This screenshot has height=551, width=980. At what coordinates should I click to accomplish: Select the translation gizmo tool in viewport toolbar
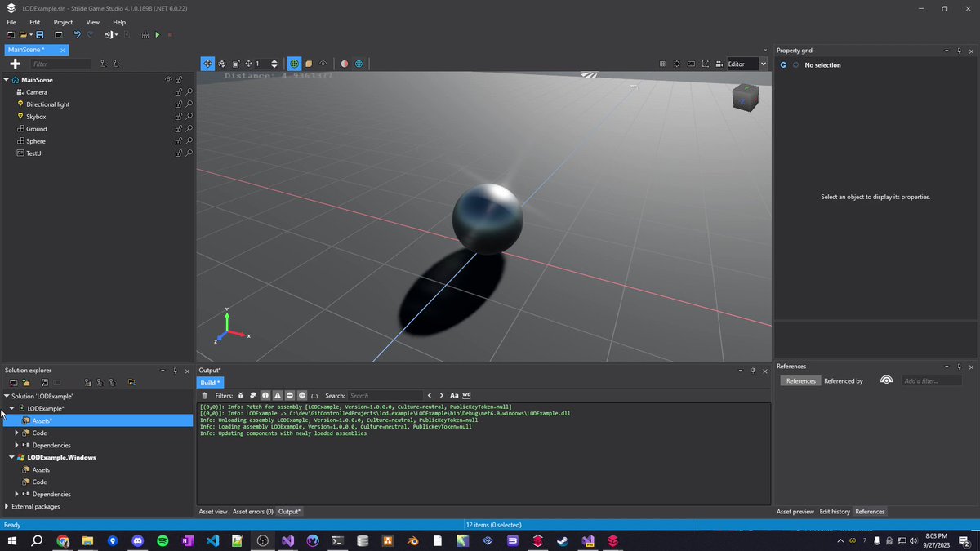(x=208, y=64)
